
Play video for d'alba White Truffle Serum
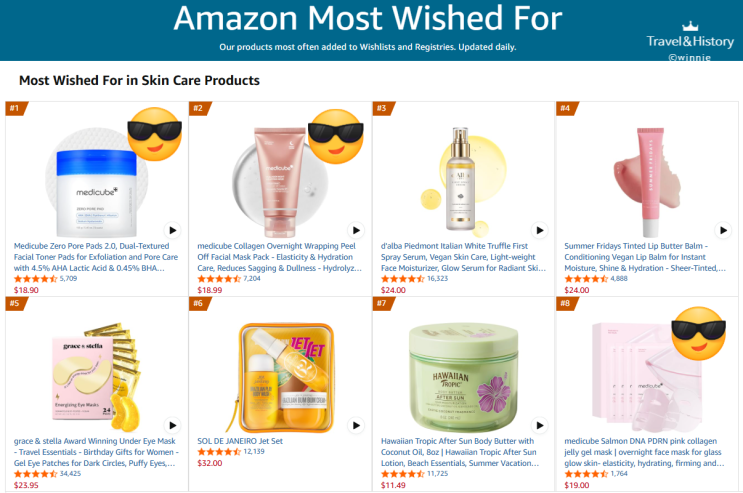[540, 230]
